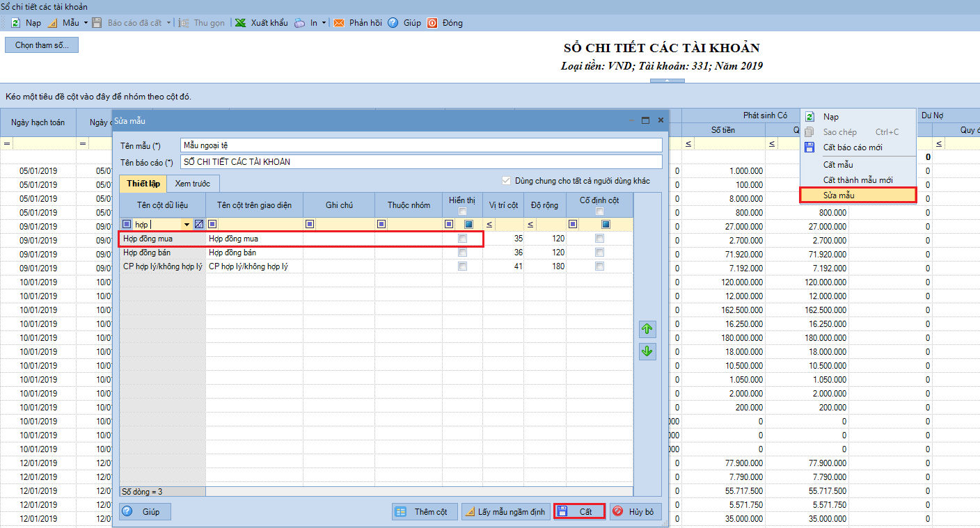Open the In print dropdown arrow
This screenshot has height=528, width=980.
pyautogui.click(x=324, y=23)
